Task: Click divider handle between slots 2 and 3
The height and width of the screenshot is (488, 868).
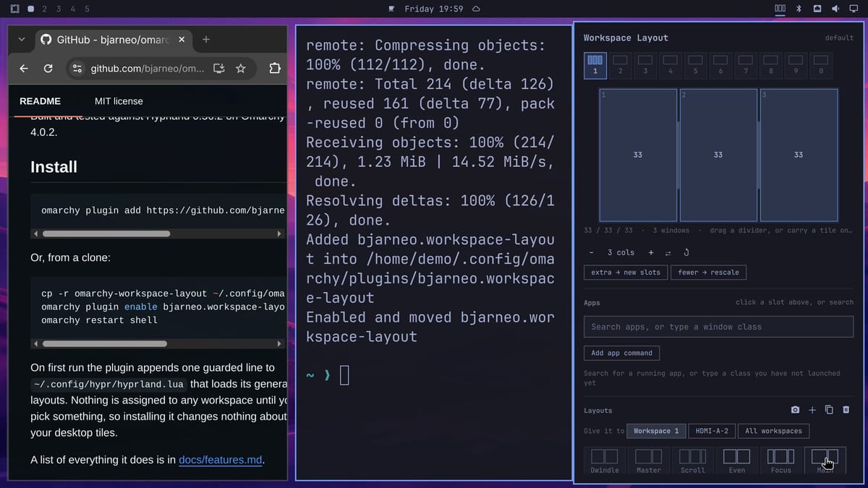Action: [x=759, y=155]
